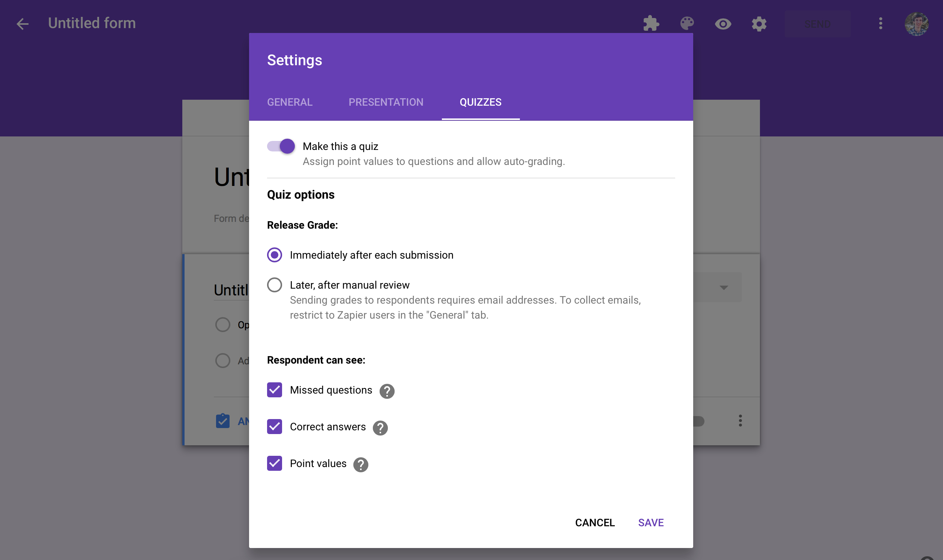Click the help icon next to Missed questions
Screen dimensions: 943x560
click(387, 391)
